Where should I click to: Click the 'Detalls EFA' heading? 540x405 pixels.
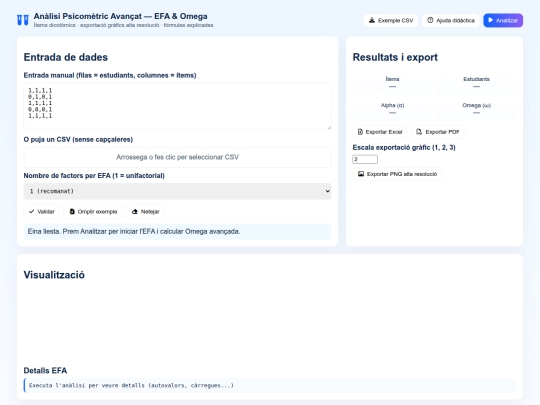(x=45, y=371)
